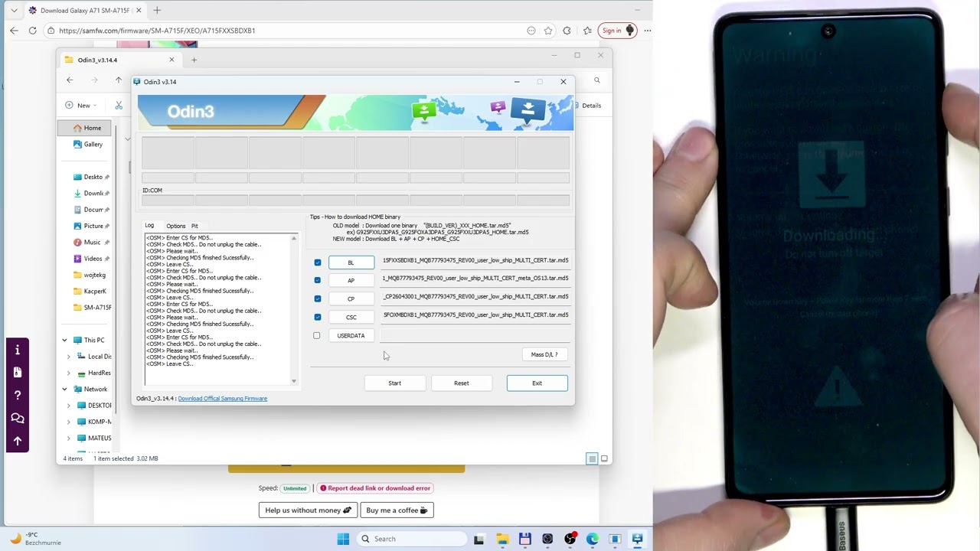This screenshot has height=551, width=980.
Task: Refresh the samfw.com browser page
Action: [32, 31]
